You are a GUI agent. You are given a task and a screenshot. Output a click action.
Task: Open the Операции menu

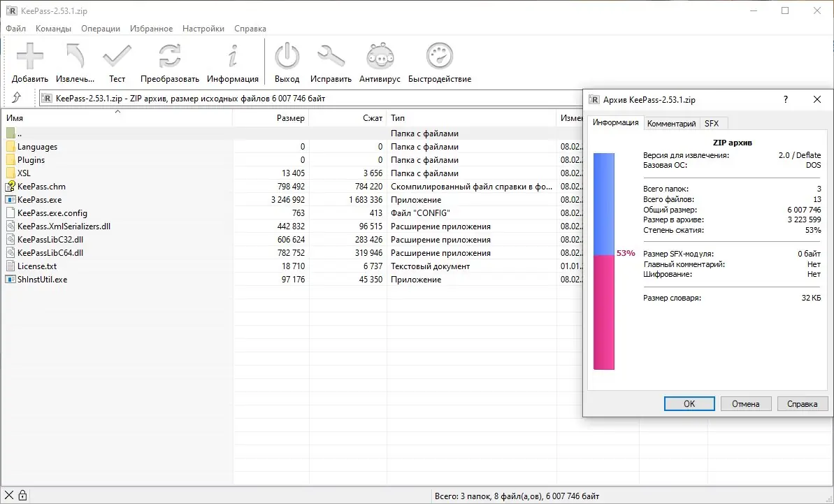(x=100, y=28)
